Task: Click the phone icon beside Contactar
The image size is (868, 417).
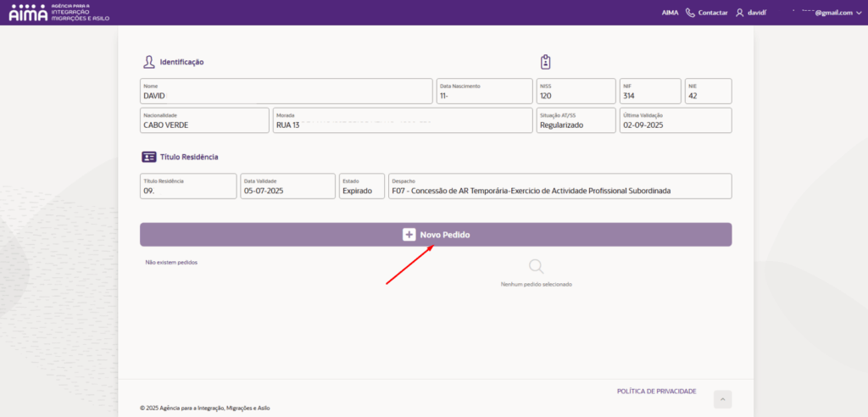Action: tap(690, 13)
